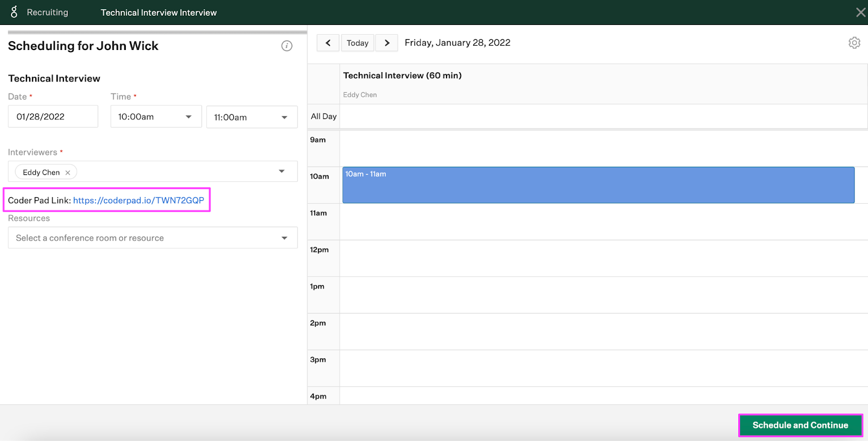This screenshot has width=868, height=441.
Task: Click the 3pm calendar slot
Action: click(x=603, y=368)
